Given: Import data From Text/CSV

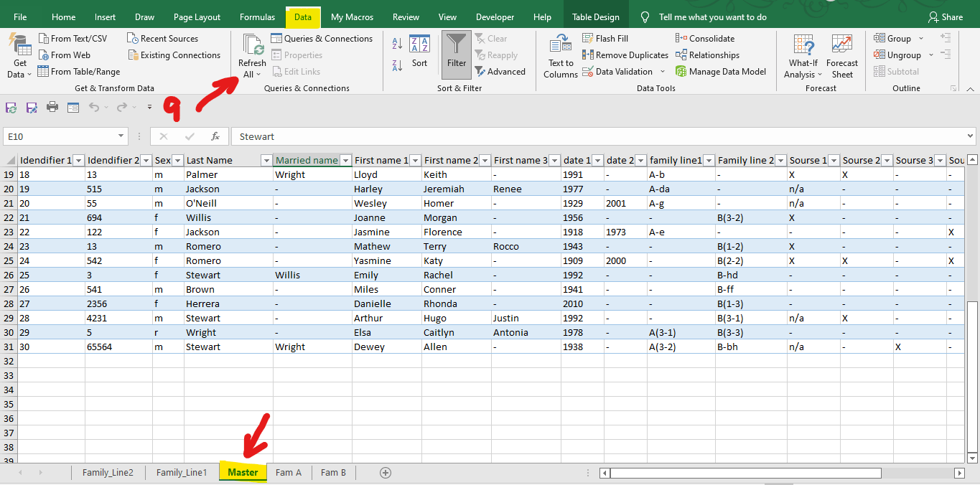Looking at the screenshot, I should (72, 39).
